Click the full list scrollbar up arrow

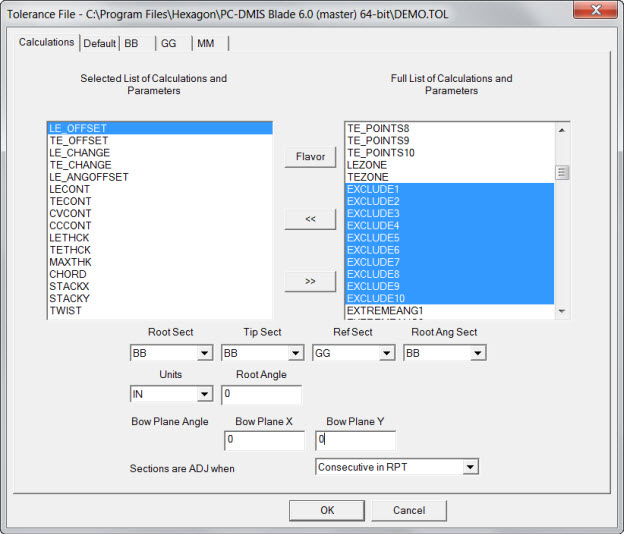coord(562,129)
